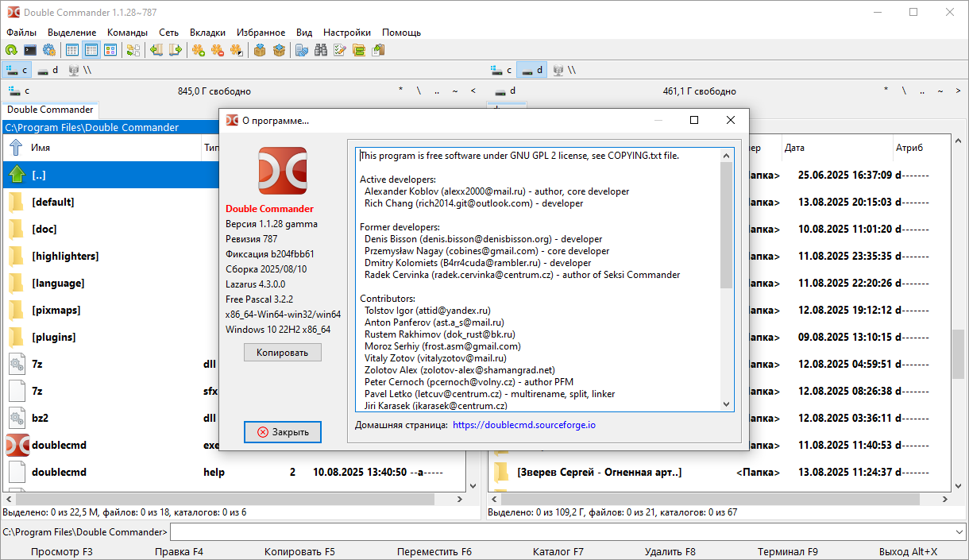Click the Extract files box icon

coord(278,50)
